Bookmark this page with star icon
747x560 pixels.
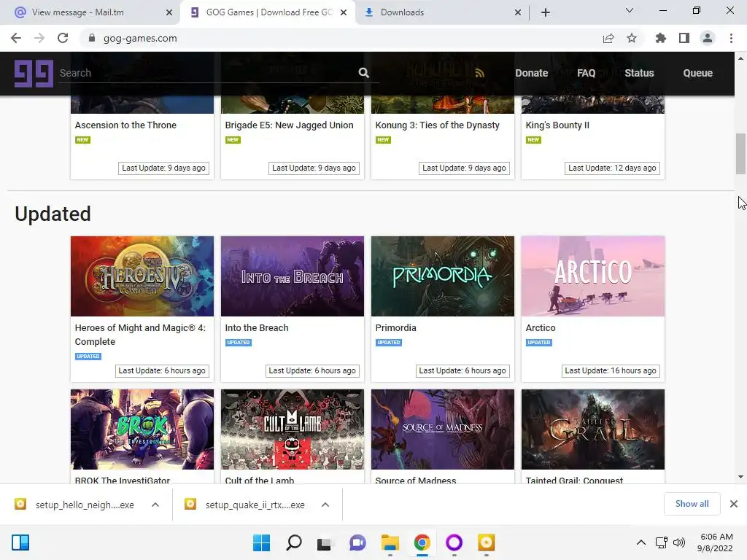pos(632,38)
